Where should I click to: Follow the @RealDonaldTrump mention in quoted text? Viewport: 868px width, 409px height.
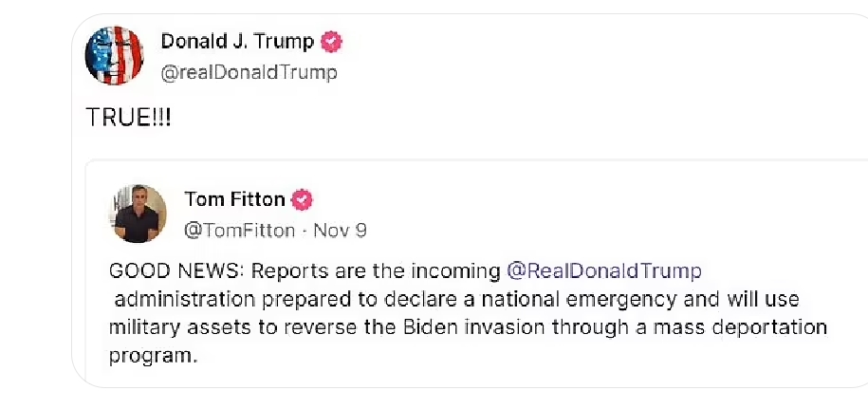point(604,271)
